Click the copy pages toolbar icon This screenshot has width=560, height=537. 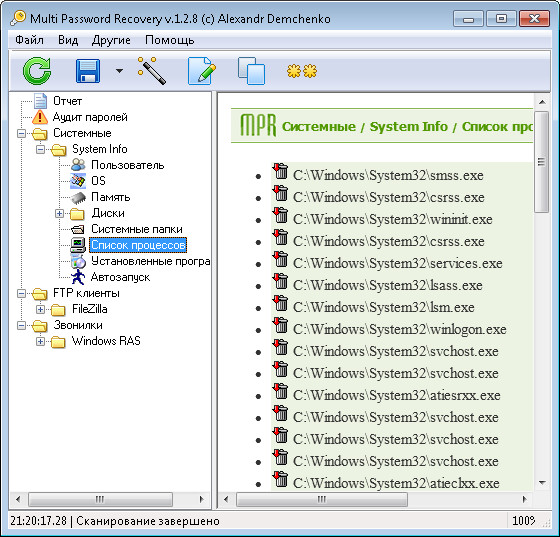(x=251, y=71)
